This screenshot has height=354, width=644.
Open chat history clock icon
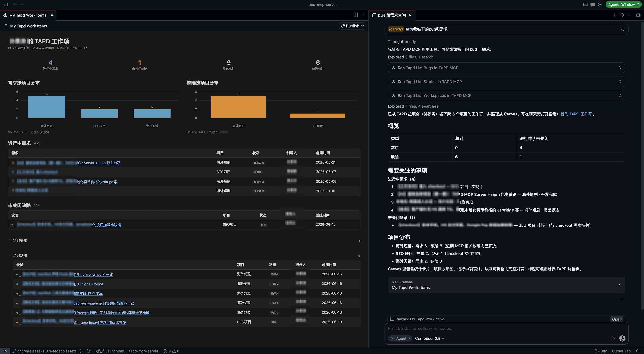[x=622, y=15]
